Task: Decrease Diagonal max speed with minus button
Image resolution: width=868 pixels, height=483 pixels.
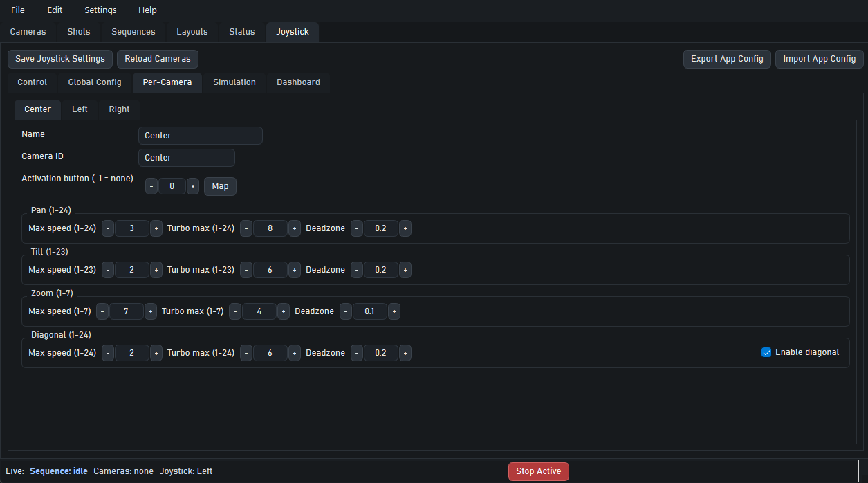Action: pyautogui.click(x=108, y=353)
